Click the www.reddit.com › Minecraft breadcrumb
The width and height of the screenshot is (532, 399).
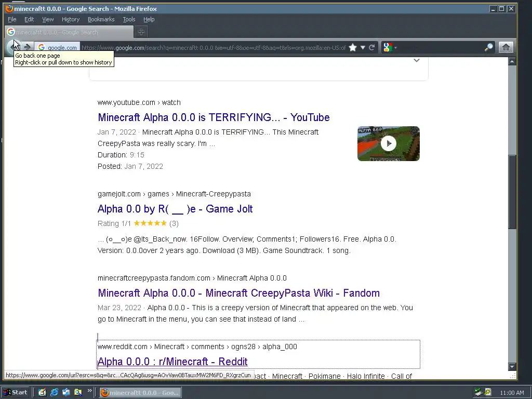coord(197,347)
